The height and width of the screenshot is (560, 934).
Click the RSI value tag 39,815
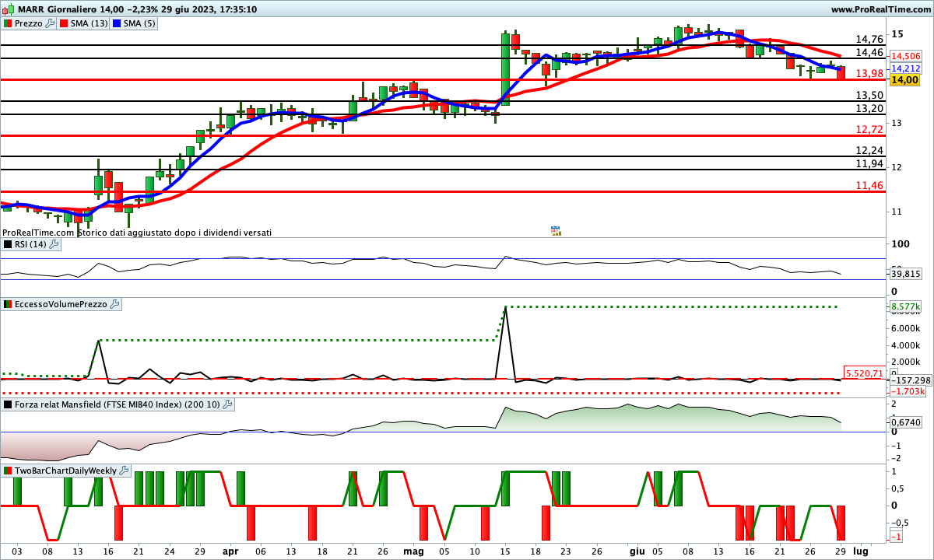coord(906,274)
